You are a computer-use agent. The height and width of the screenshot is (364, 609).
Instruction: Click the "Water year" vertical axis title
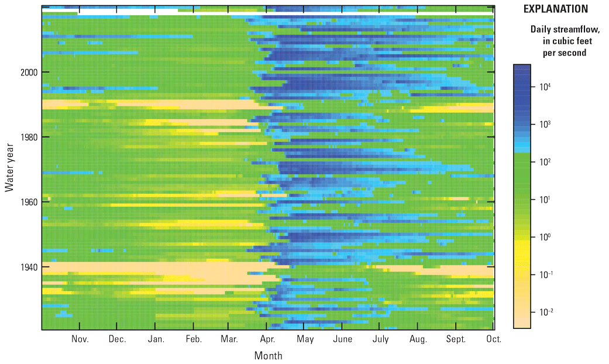[x=10, y=171]
